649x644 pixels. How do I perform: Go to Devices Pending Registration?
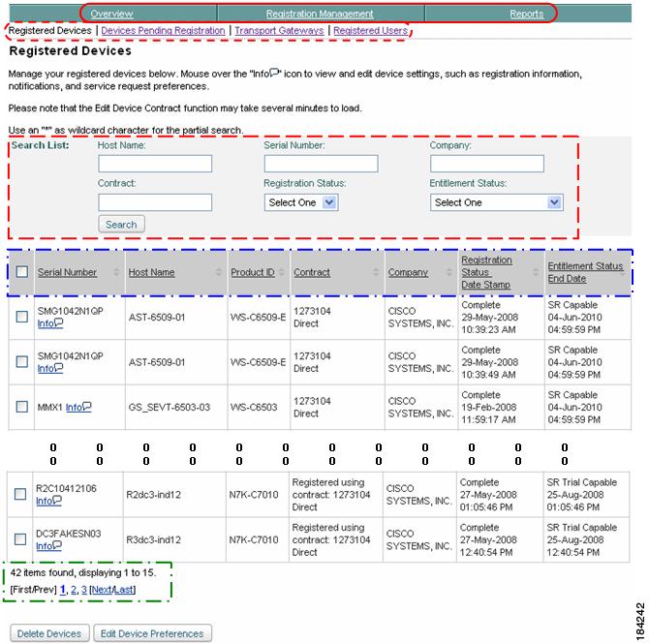[x=163, y=31]
